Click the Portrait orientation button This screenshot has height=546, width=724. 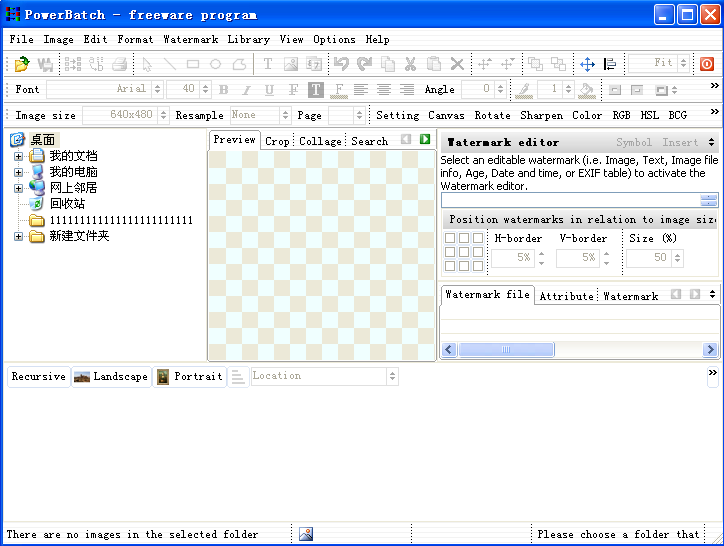(x=189, y=377)
